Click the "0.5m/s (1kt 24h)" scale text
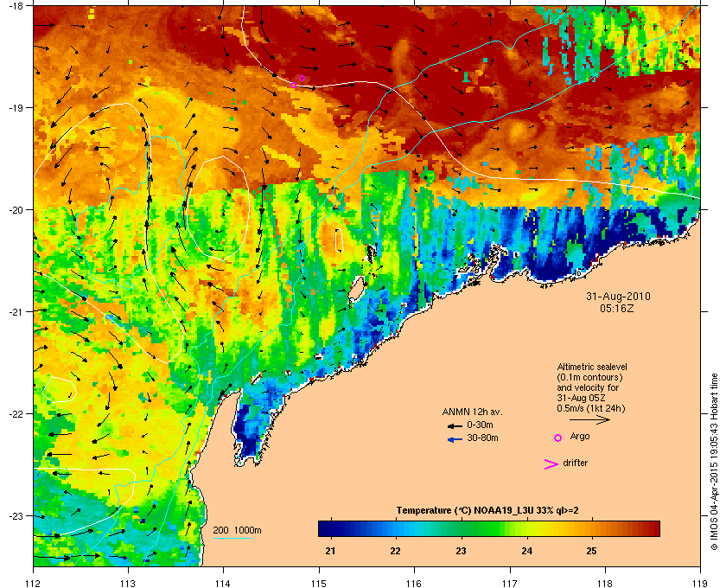The image size is (726, 588). (x=591, y=408)
